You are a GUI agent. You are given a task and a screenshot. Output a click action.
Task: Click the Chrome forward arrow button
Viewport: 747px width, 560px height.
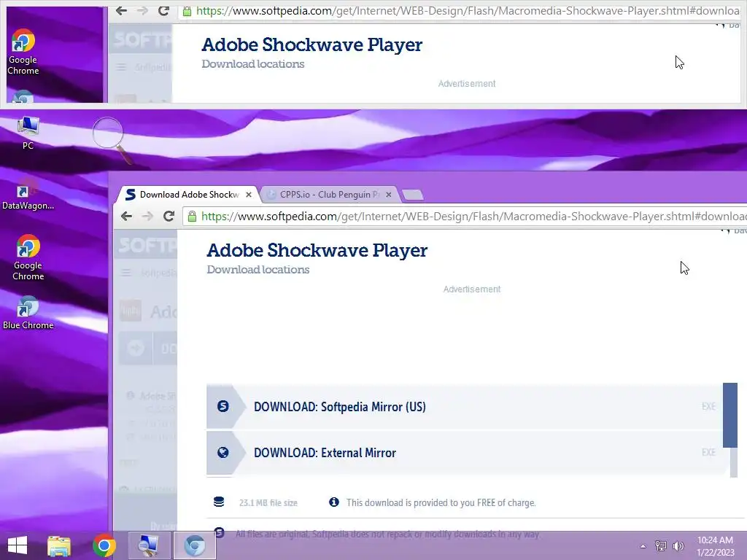147,216
